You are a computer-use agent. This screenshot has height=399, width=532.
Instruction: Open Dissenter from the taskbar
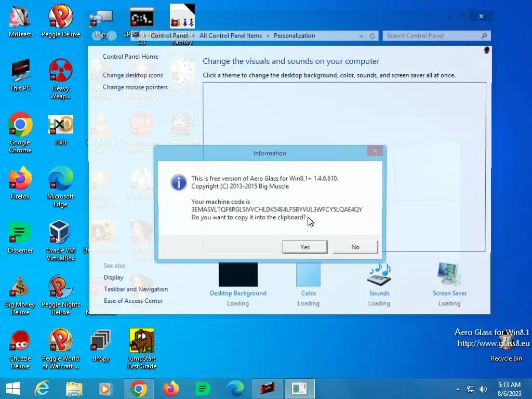pyautogui.click(x=203, y=389)
